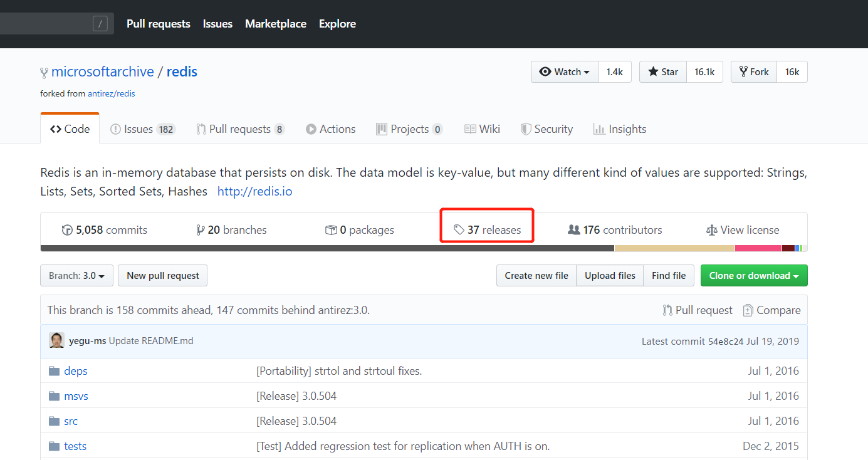Click the msvs folder icon
Viewport: 868px width, 460px height.
click(55, 396)
